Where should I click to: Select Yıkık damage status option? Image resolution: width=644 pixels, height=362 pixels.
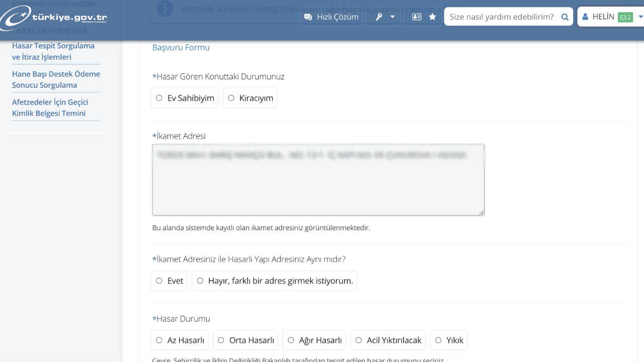[x=438, y=340]
